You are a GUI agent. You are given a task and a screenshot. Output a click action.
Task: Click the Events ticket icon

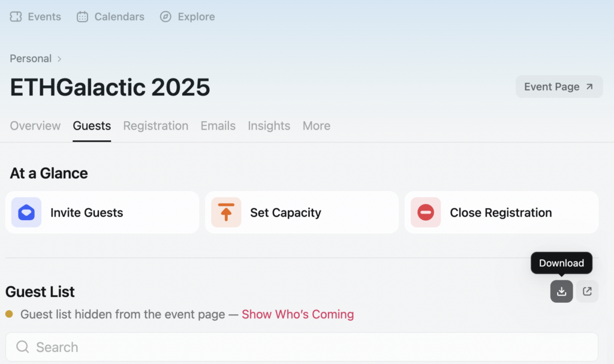(x=16, y=16)
